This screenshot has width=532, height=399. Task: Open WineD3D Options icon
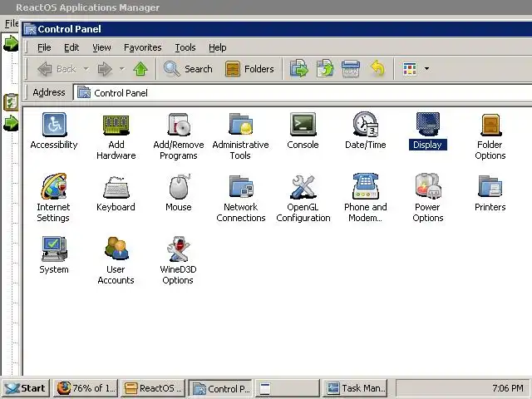[x=179, y=260]
